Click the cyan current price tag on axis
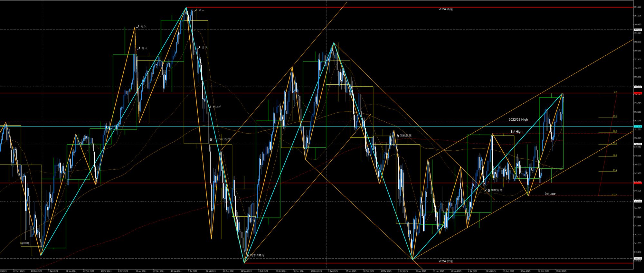 [x=638, y=127]
